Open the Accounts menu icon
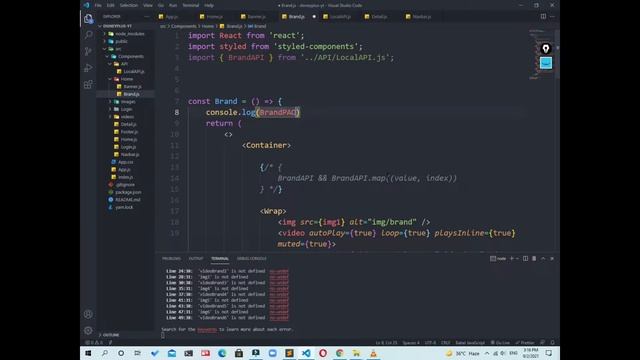This screenshot has width=640, height=360. [88, 314]
